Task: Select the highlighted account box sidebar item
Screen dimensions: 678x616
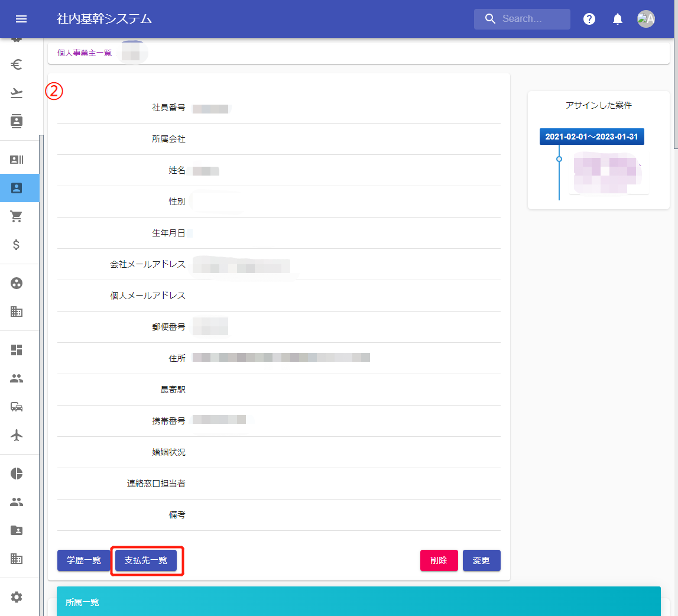Action: [x=17, y=188]
